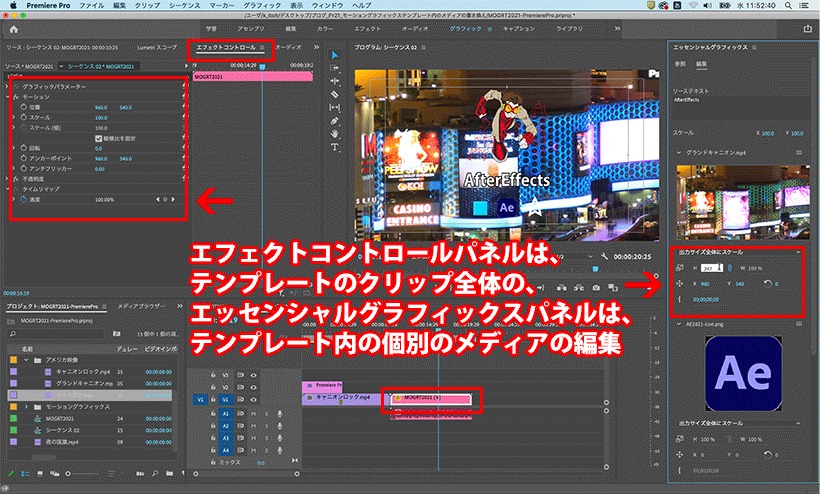The width and height of the screenshot is (820, 494).
Task: Collapse the タイムリマップ section
Action: coord(8,189)
